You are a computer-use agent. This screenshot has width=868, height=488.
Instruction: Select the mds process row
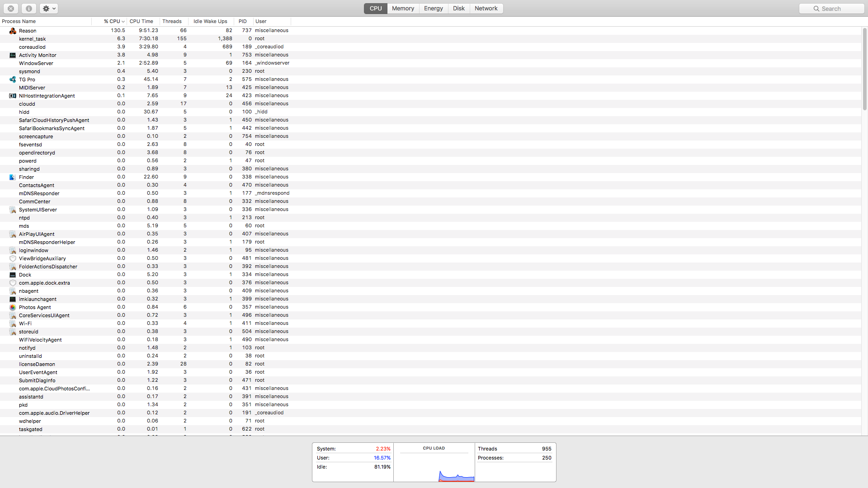coord(430,226)
